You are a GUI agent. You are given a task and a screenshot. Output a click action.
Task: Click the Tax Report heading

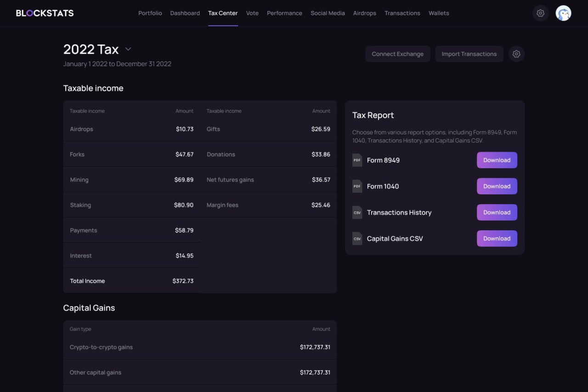coord(373,115)
